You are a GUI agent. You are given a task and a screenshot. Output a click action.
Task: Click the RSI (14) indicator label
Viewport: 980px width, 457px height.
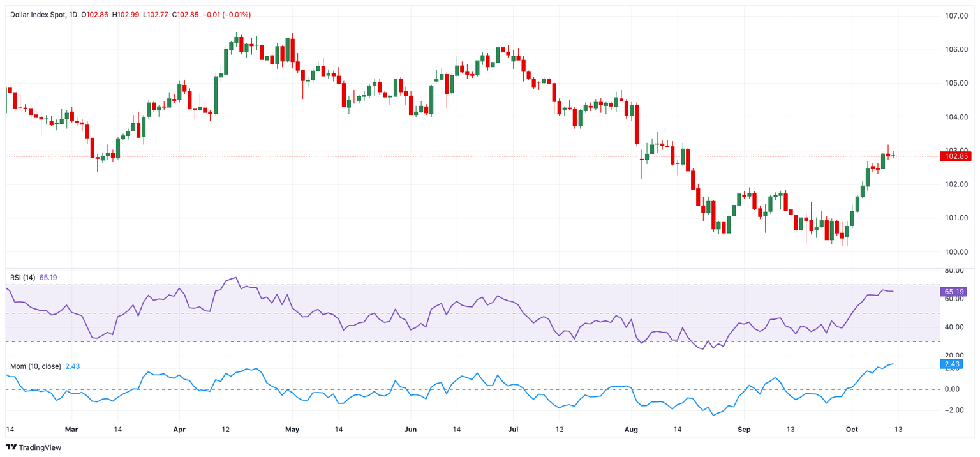(23, 278)
